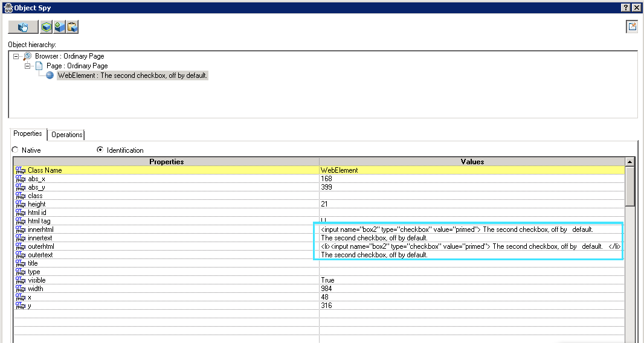Toggle Keep Object Spy on top pin
The height and width of the screenshot is (343, 644).
tap(632, 27)
